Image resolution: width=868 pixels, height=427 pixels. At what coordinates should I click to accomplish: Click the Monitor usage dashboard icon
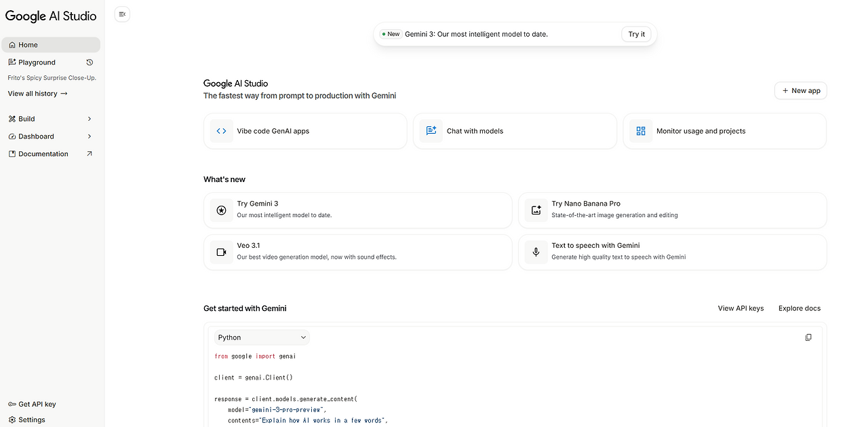click(641, 131)
